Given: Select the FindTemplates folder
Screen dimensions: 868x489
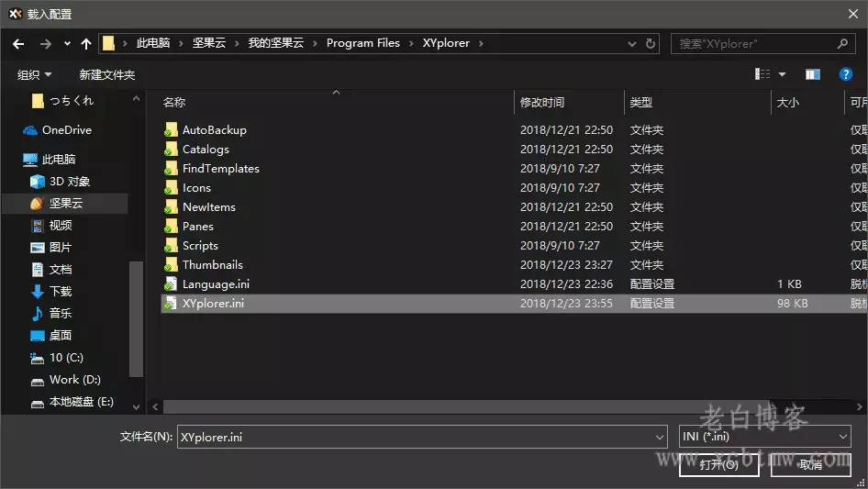Looking at the screenshot, I should 221,169.
